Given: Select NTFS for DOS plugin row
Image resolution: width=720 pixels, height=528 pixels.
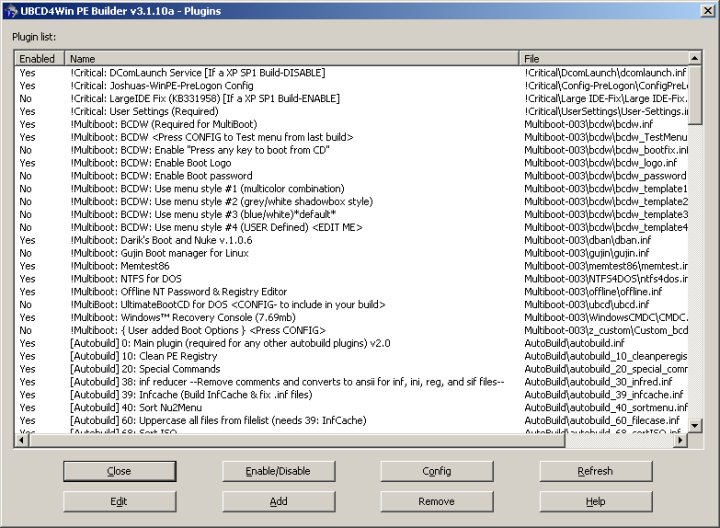Looking at the screenshot, I should 351,278.
